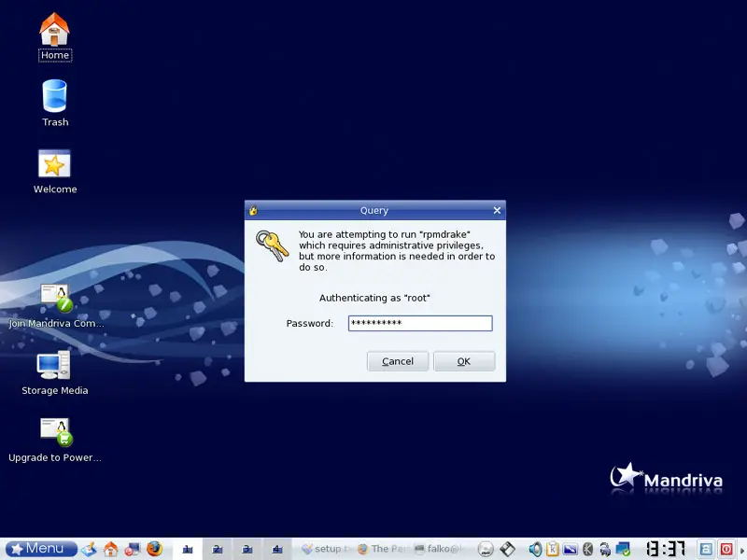747x560 pixels.
Task: Click the DVD disc tray icon
Action: pyautogui.click(x=486, y=549)
